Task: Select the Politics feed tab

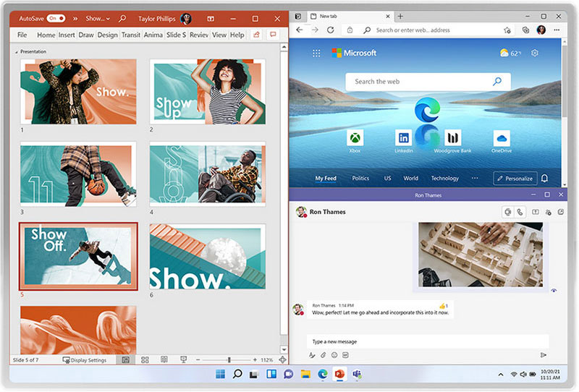Action: [360, 178]
